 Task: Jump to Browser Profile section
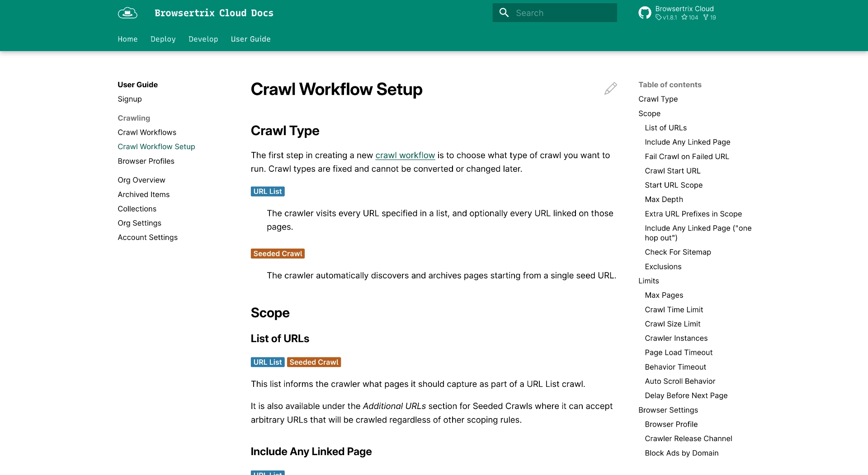point(671,424)
